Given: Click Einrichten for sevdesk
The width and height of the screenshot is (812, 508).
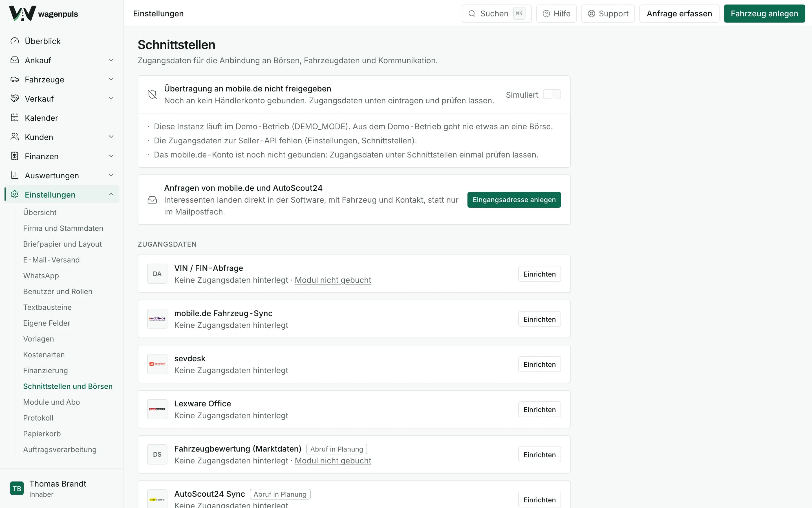Looking at the screenshot, I should 539,364.
